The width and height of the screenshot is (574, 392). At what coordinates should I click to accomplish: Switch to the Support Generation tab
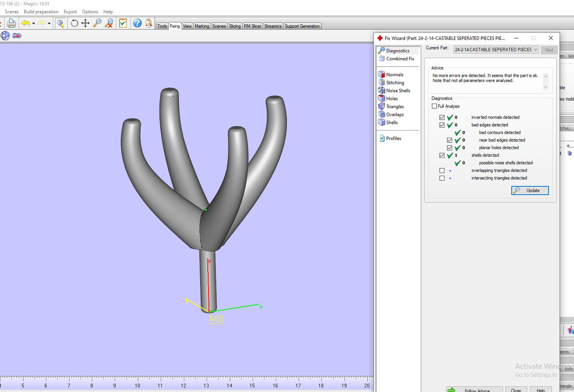tap(302, 26)
